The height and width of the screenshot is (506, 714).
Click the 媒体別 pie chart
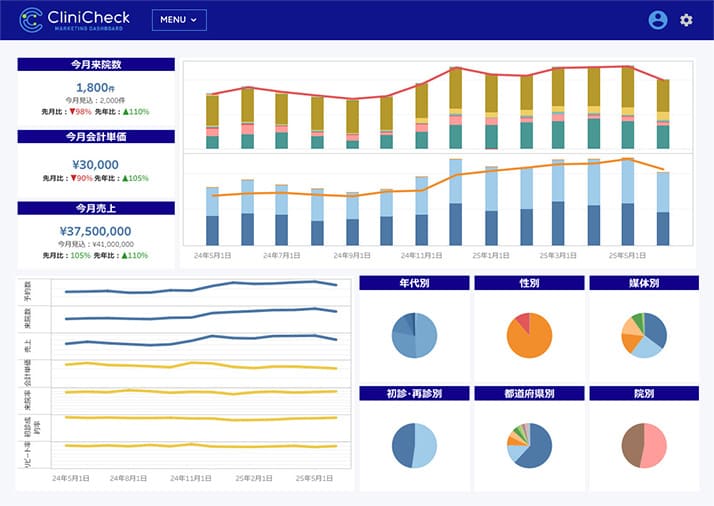click(x=644, y=335)
